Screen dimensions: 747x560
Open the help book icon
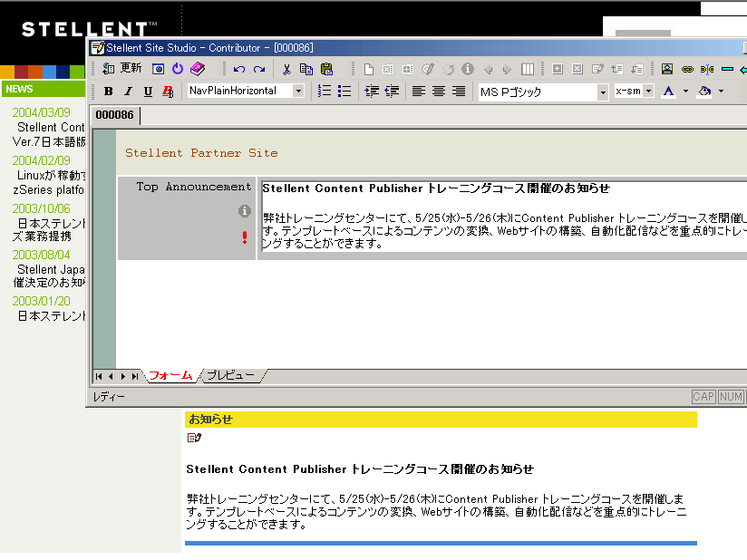click(198, 69)
